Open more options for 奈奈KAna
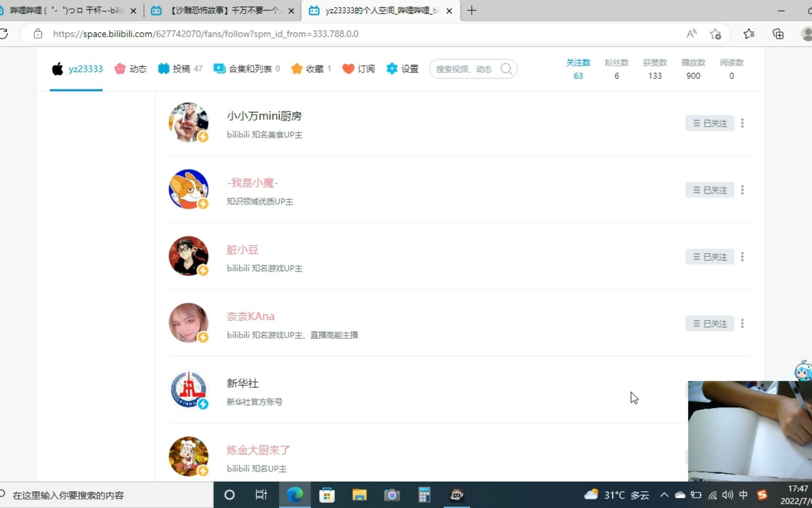This screenshot has width=812, height=508. [742, 324]
